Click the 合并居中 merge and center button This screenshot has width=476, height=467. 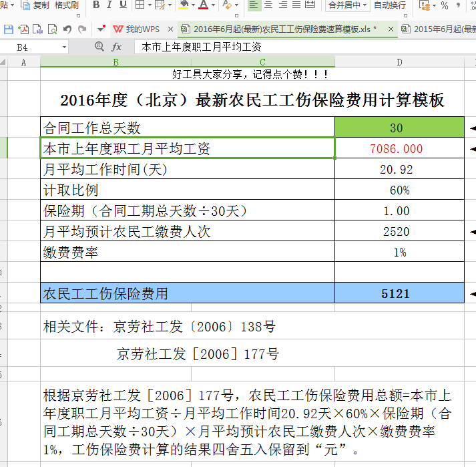tap(348, 5)
